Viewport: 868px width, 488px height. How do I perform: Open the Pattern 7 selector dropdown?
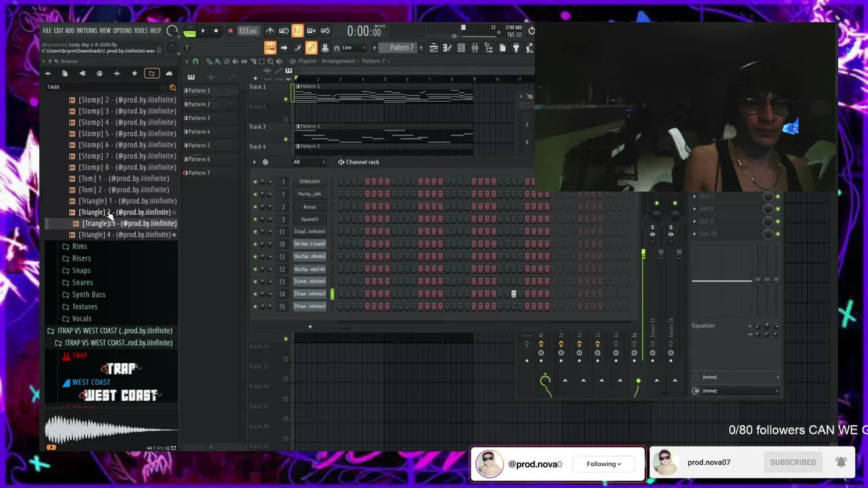pyautogui.click(x=401, y=47)
